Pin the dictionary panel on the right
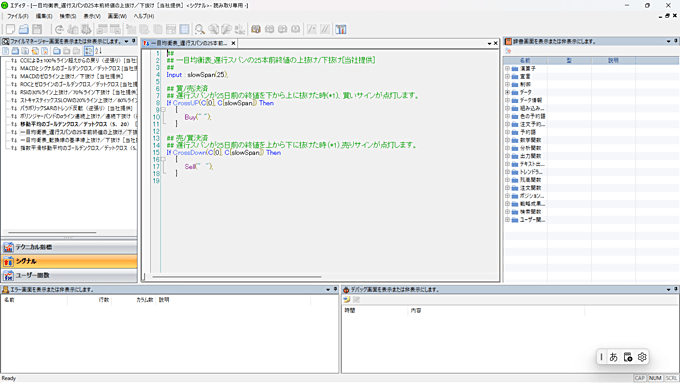The height and width of the screenshot is (383, 680). [676, 41]
